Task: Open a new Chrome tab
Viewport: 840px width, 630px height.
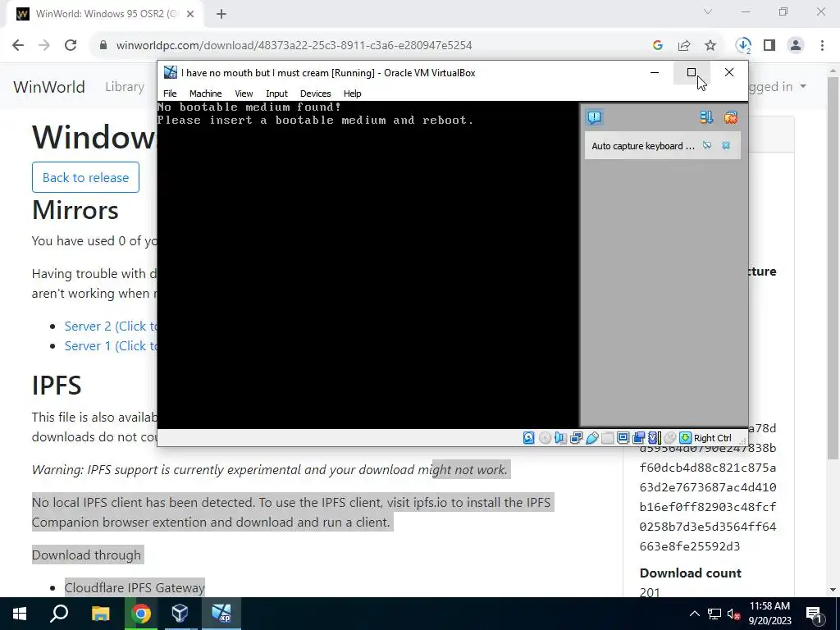Action: [x=221, y=14]
